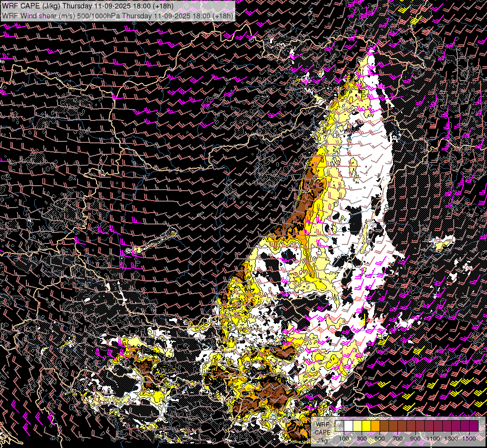Select the white legend swatch at 100 J/kg

coord(349,426)
